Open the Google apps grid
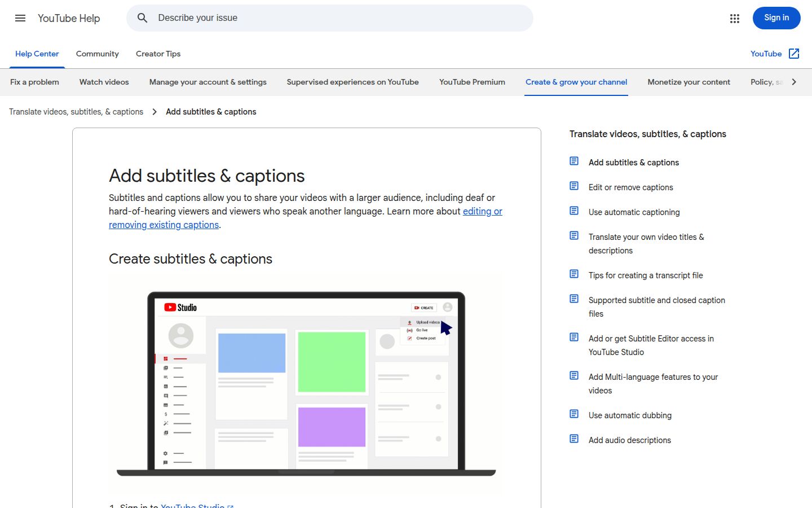Image resolution: width=812 pixels, height=508 pixels. click(x=734, y=18)
